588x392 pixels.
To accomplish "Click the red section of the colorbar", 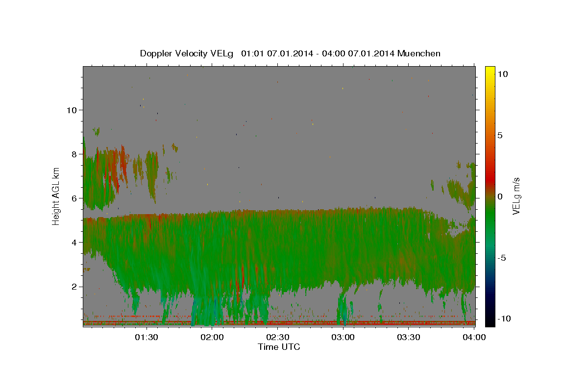I will click(x=490, y=179).
